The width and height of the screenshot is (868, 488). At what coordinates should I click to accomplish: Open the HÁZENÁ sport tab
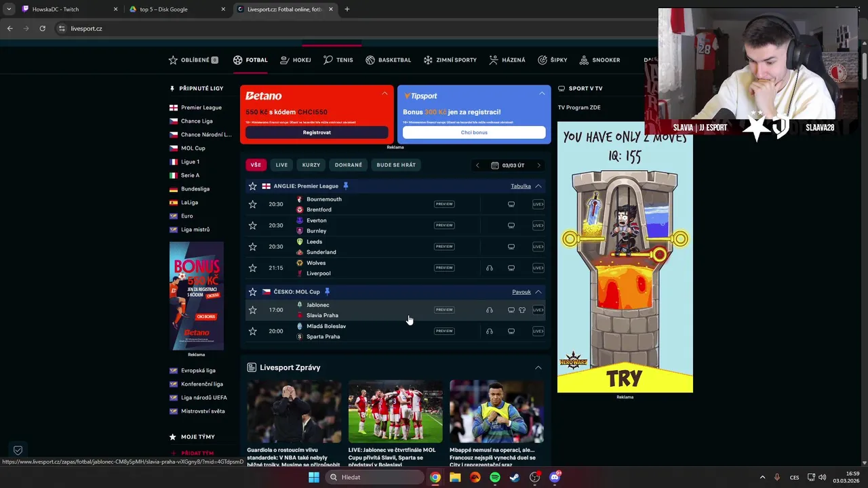[507, 60]
